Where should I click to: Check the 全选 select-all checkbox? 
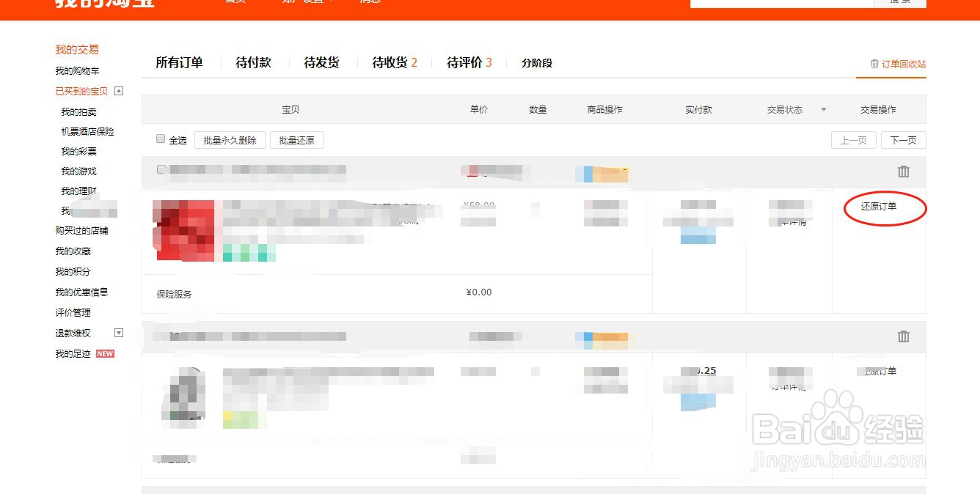(160, 139)
